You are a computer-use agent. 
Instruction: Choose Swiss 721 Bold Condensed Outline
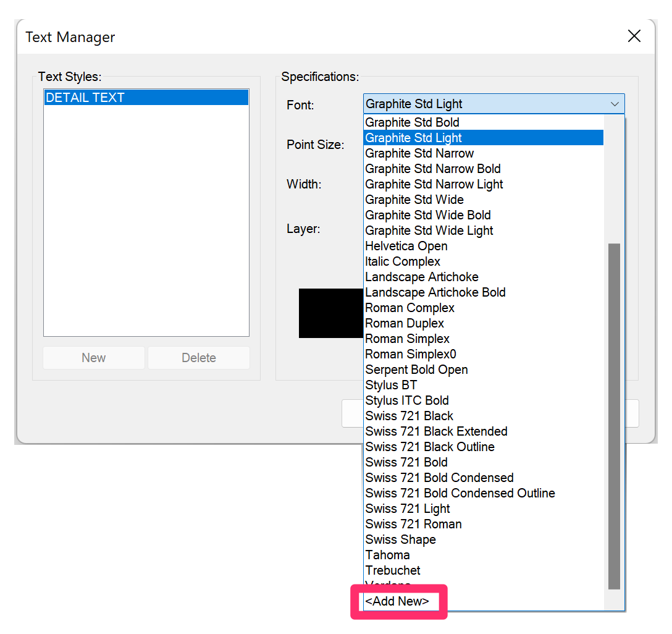460,493
